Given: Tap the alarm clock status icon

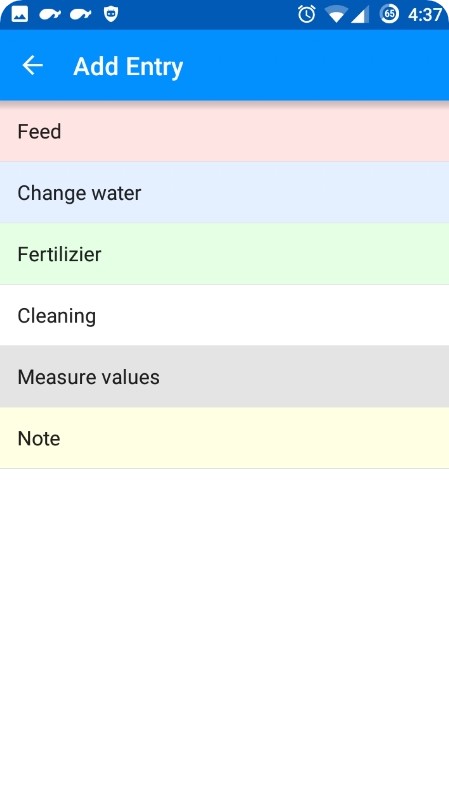Looking at the screenshot, I should pos(307,14).
